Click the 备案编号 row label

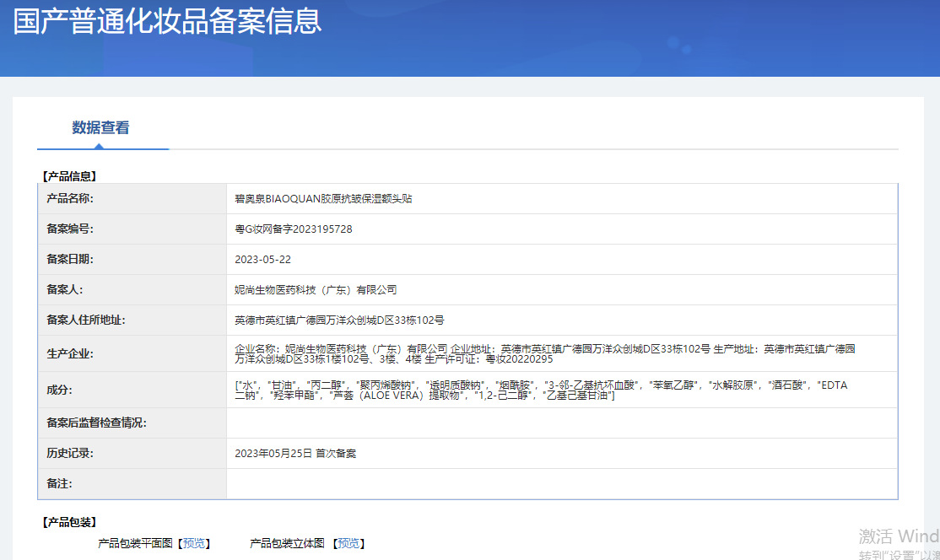pyautogui.click(x=70, y=229)
